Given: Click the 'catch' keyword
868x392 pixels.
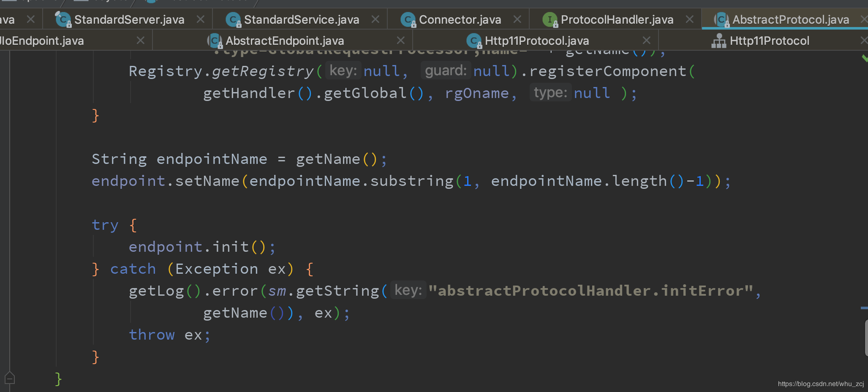Looking at the screenshot, I should (133, 269).
